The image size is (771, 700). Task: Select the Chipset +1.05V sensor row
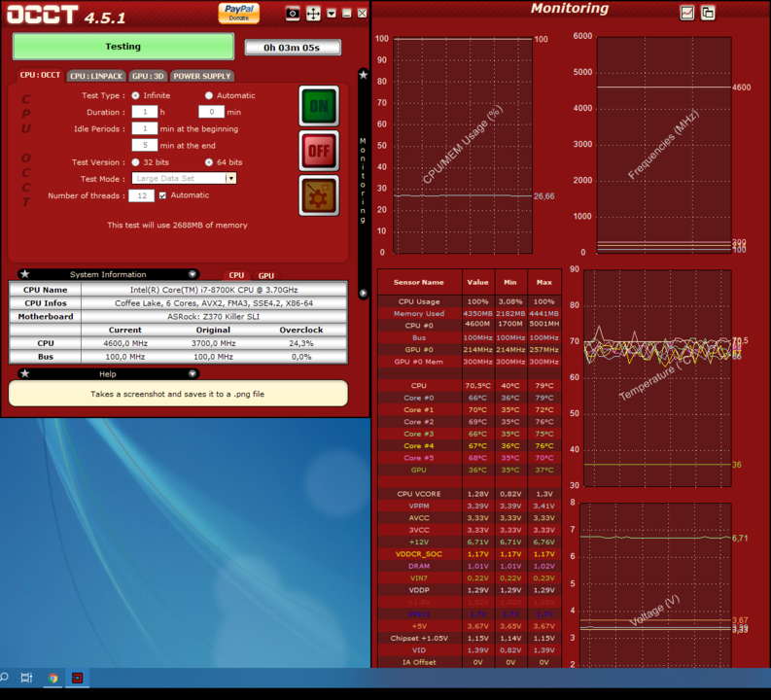[470, 638]
